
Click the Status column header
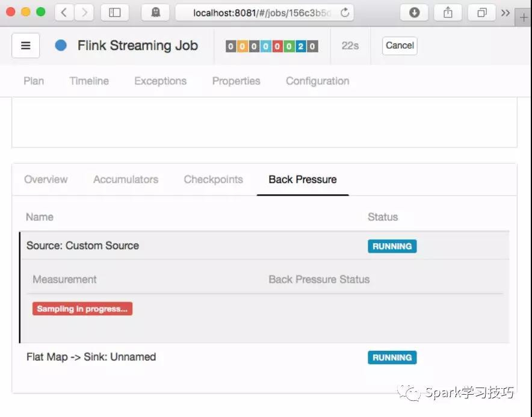(x=383, y=217)
